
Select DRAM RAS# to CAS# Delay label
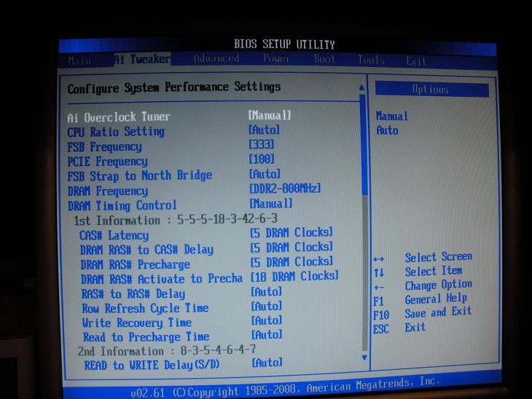coord(146,250)
